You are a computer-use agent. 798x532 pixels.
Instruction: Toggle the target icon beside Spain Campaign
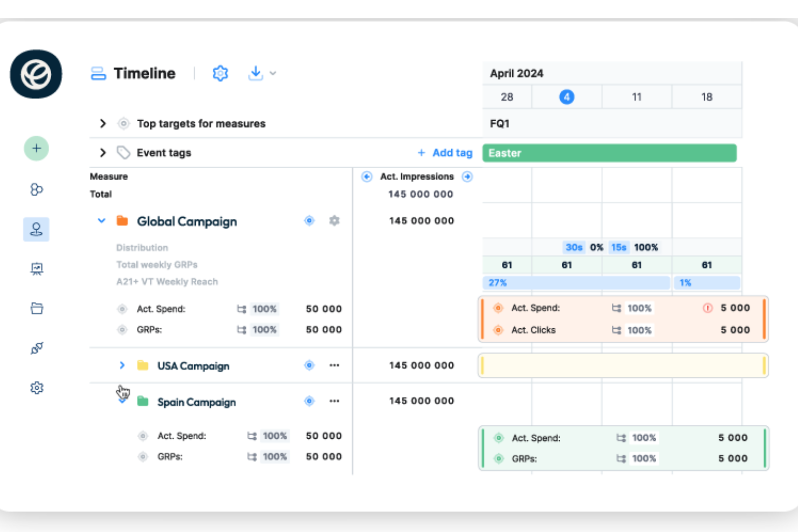click(309, 401)
